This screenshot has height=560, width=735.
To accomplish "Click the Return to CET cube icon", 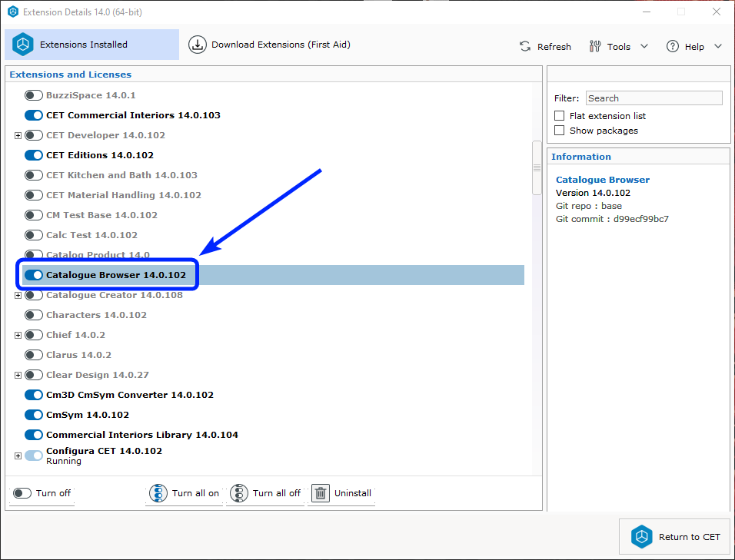I will tap(641, 537).
